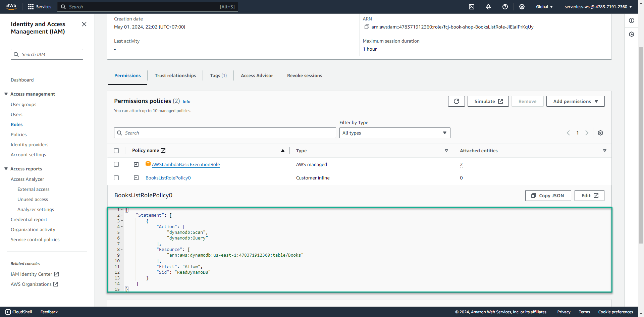Go to the next page of policies
The height and width of the screenshot is (317, 644).
click(x=587, y=133)
